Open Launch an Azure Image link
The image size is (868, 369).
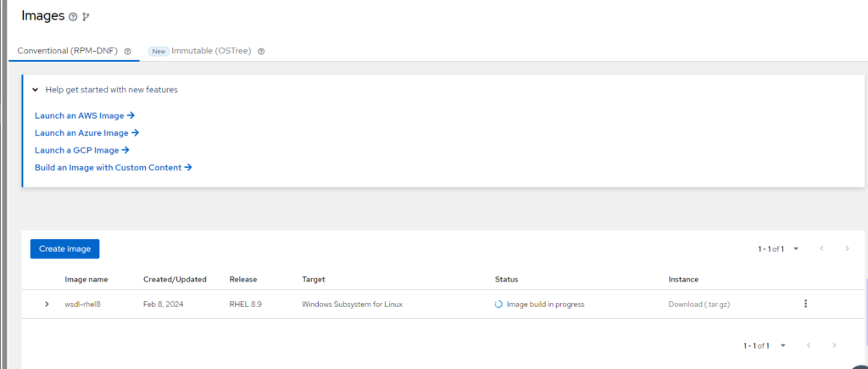86,133
